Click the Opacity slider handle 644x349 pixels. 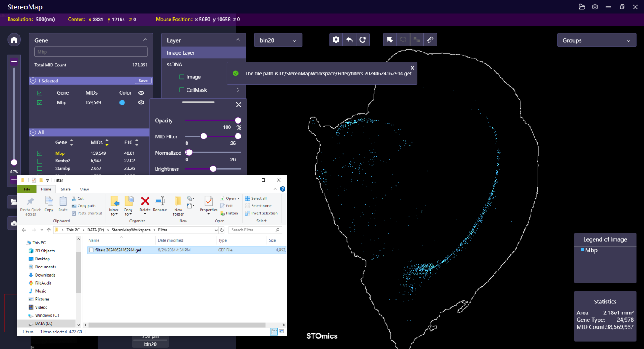point(238,121)
